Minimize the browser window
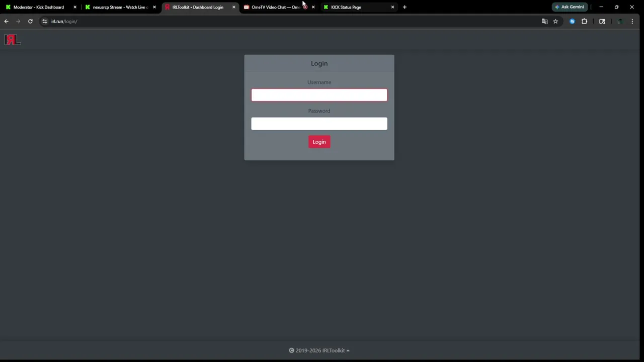Image resolution: width=644 pixels, height=362 pixels. (x=601, y=7)
